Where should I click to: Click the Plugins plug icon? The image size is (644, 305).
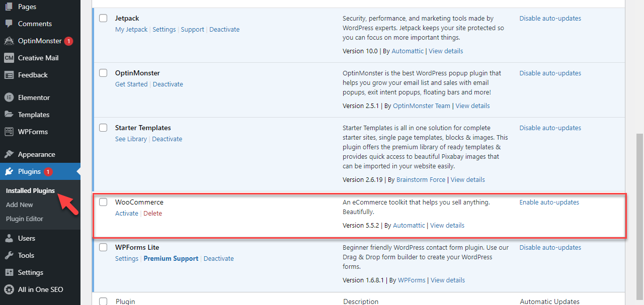click(9, 171)
